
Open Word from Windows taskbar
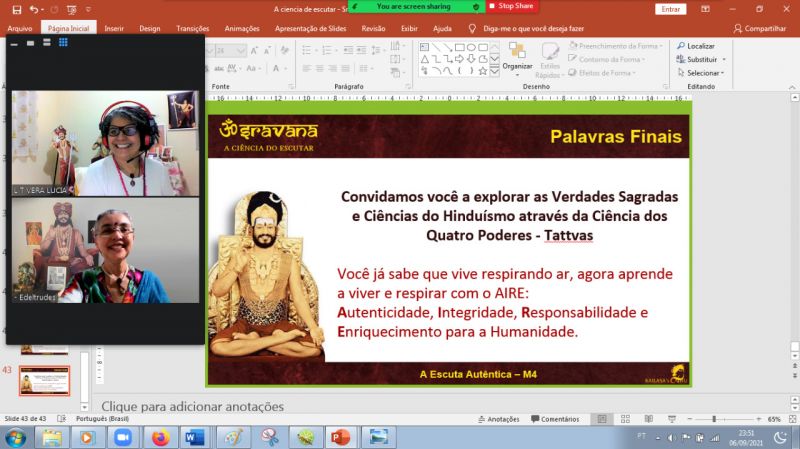195,438
